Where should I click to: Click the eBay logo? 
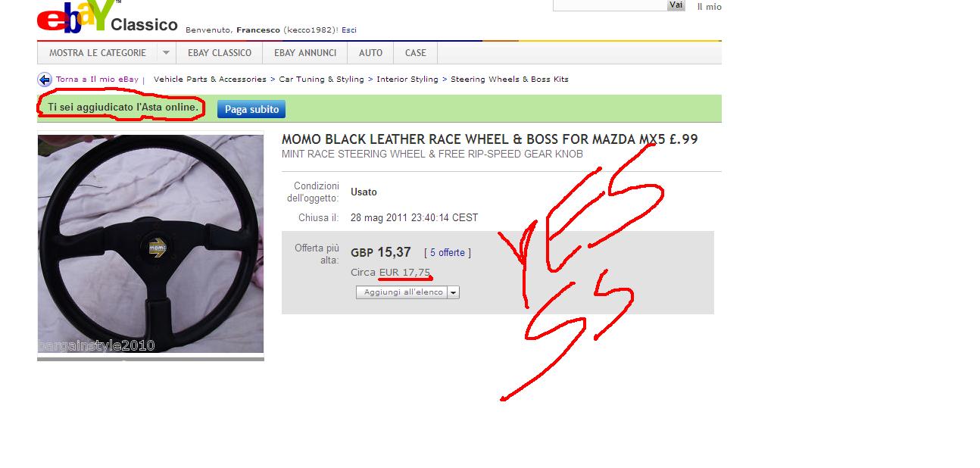coord(76,17)
